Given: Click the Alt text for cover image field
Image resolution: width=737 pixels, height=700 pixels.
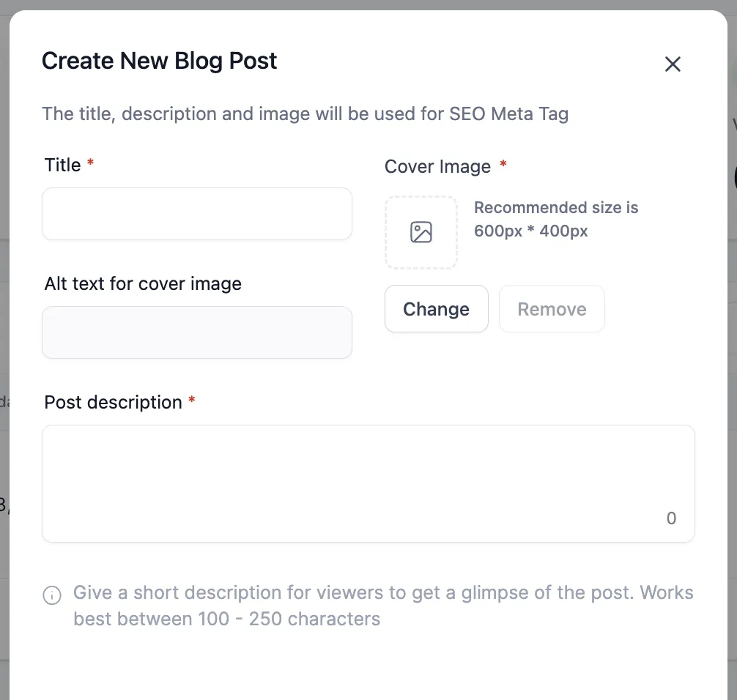Looking at the screenshot, I should tap(197, 332).
